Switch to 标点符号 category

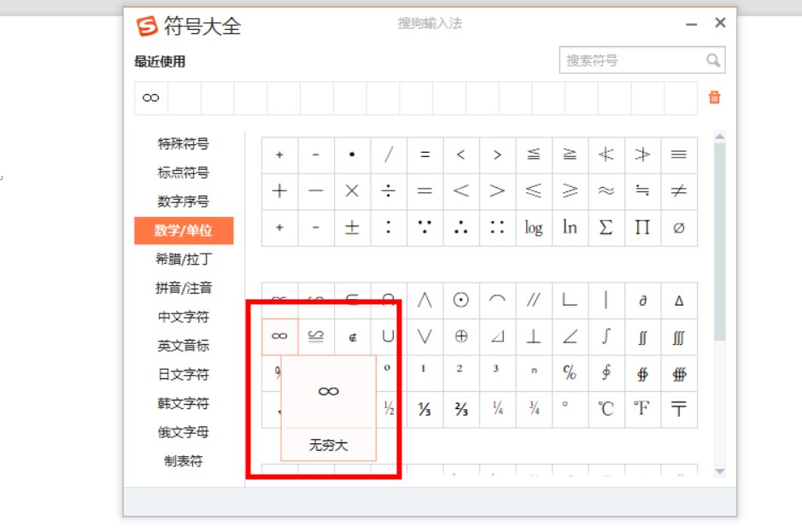(183, 172)
